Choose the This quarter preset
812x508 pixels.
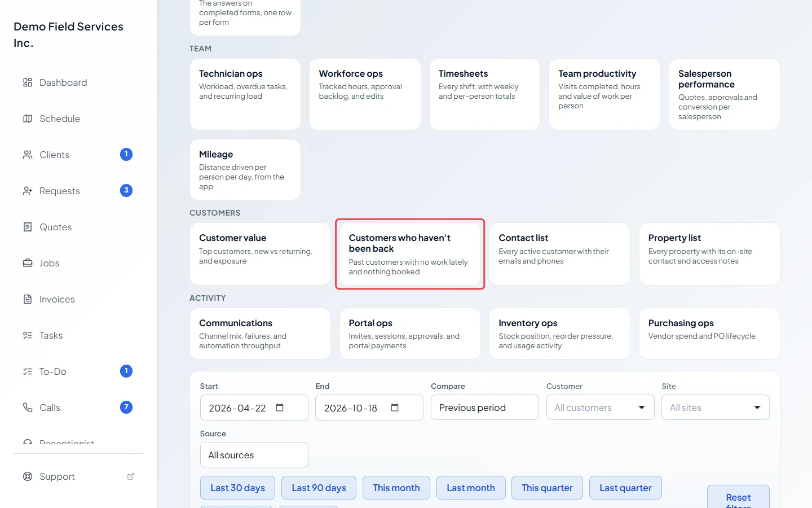(x=547, y=488)
